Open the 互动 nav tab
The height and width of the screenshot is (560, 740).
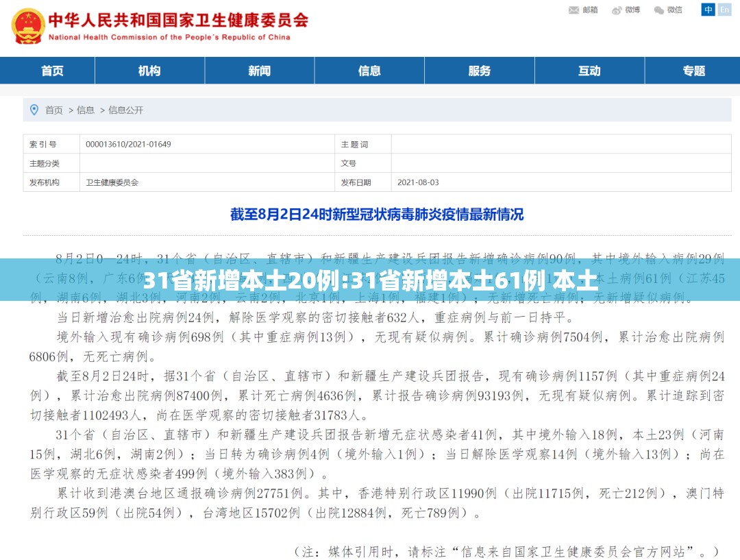tap(589, 71)
